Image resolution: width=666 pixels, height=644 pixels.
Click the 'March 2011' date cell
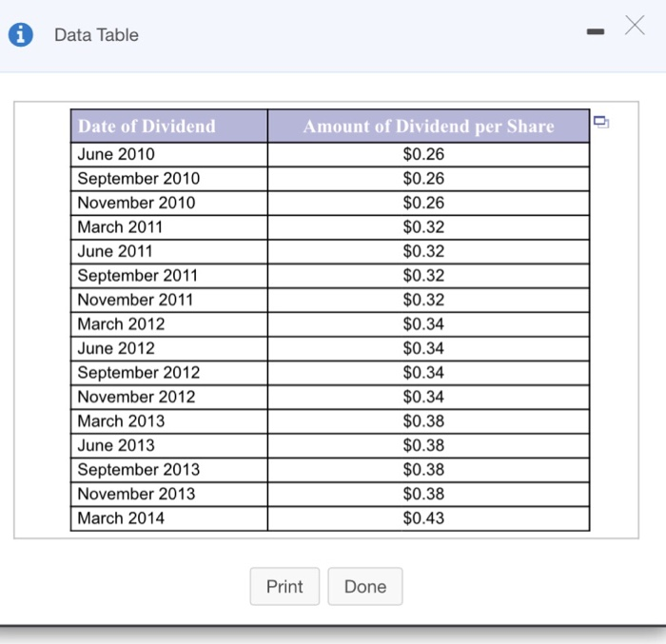click(x=169, y=227)
